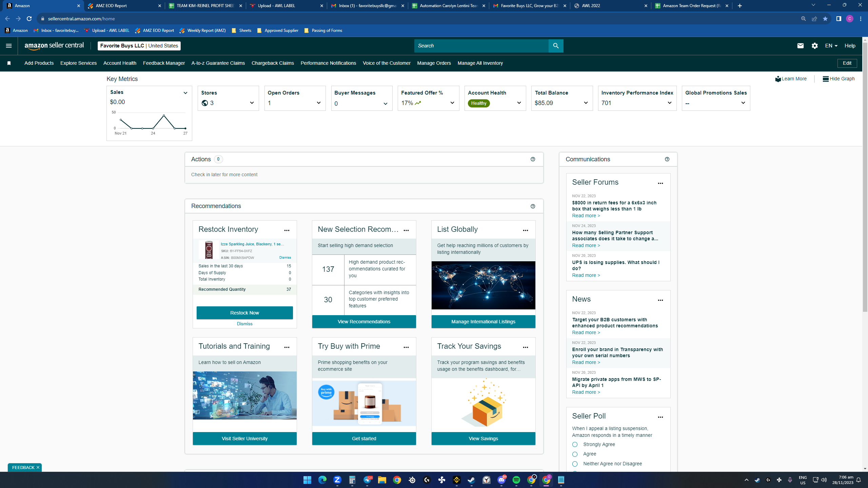The image size is (868, 488).
Task: Open Recommendations help question icon
Action: [533, 206]
